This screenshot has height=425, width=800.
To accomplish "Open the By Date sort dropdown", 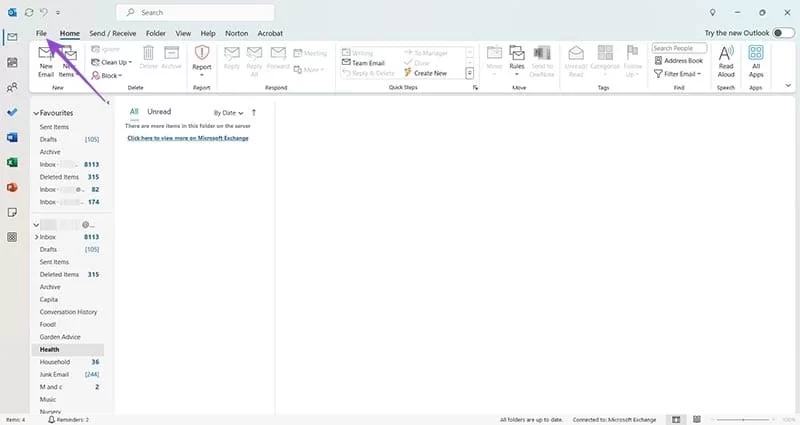I will point(228,113).
